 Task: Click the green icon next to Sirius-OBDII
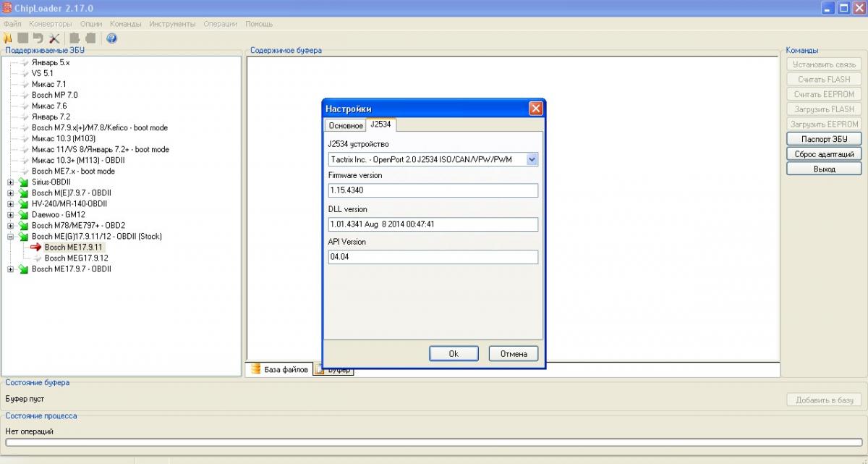(x=24, y=182)
